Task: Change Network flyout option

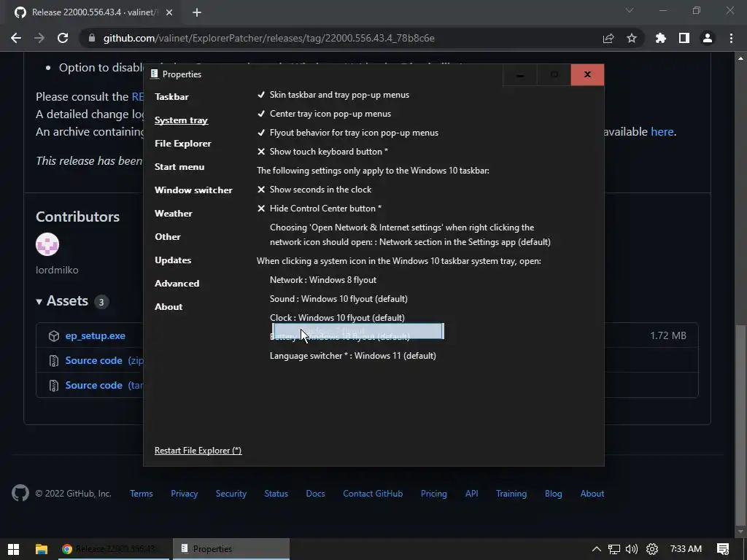Action: (x=323, y=280)
